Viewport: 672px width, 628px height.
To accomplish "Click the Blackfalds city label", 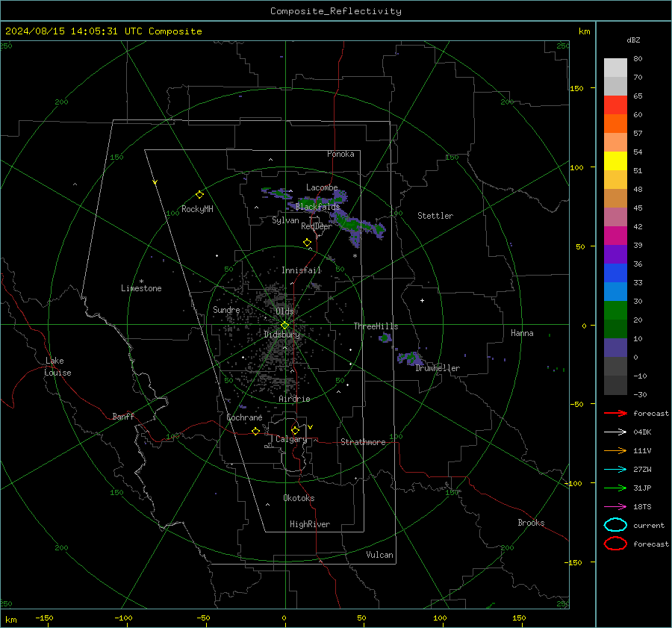I will point(317,207).
